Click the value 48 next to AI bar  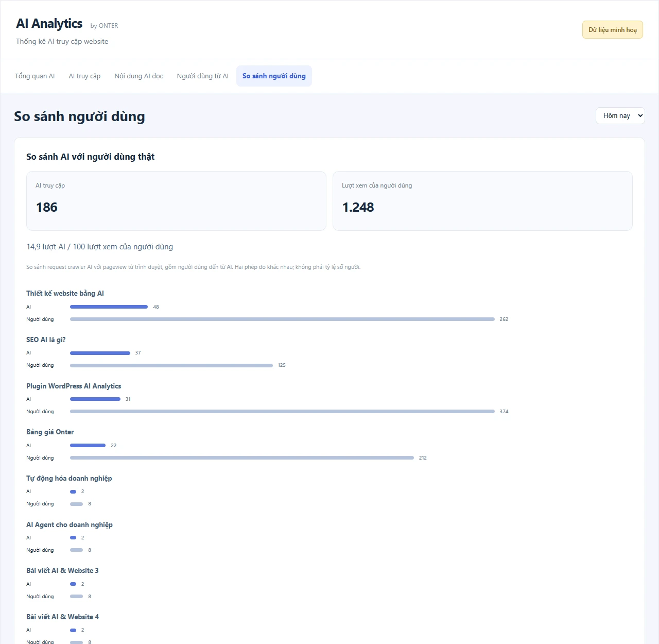click(x=156, y=307)
